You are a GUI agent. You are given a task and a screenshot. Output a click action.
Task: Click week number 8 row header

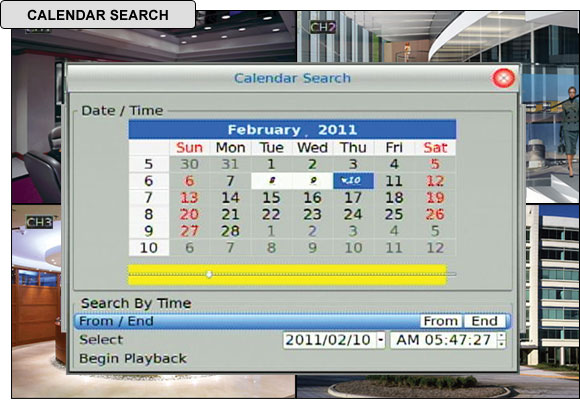coord(149,214)
